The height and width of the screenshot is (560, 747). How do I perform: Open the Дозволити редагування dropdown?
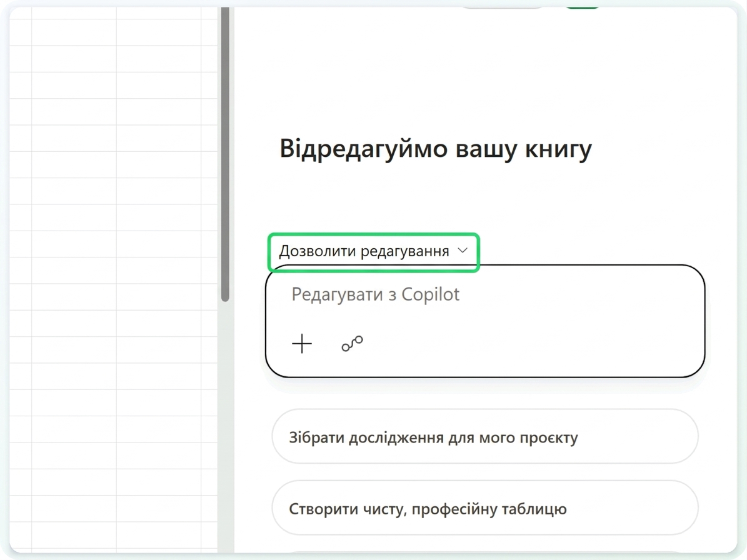click(x=374, y=251)
